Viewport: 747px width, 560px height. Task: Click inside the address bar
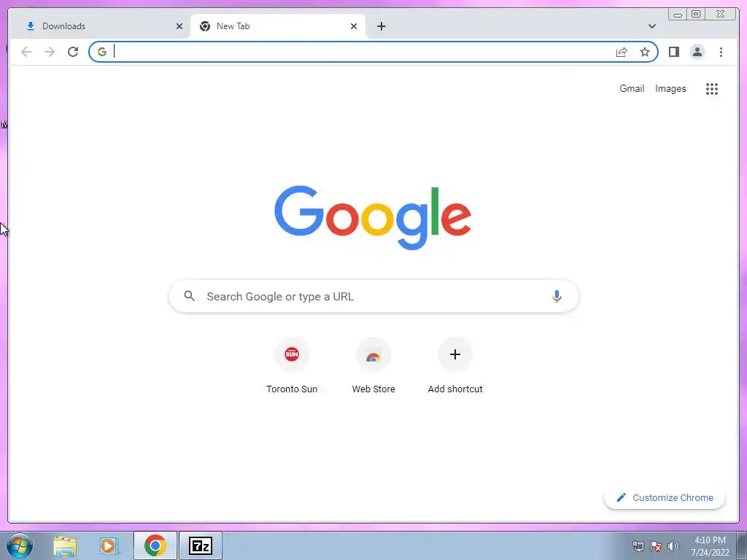362,52
